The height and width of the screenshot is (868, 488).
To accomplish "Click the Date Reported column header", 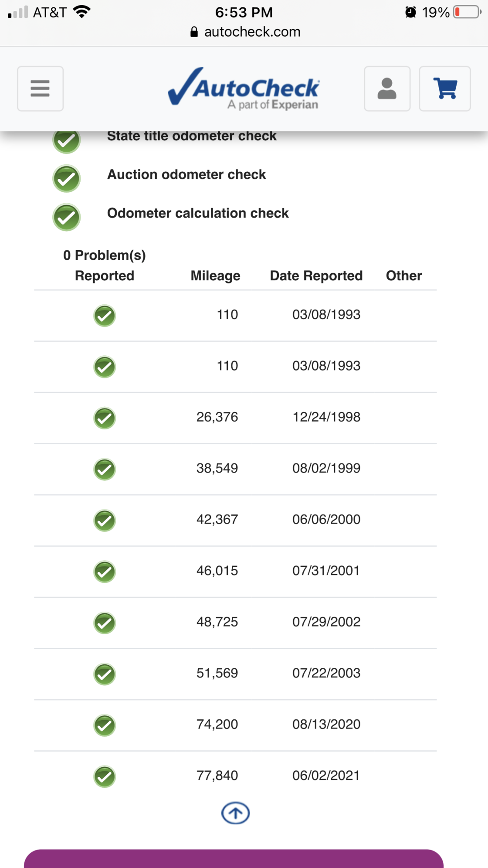I will [x=316, y=276].
